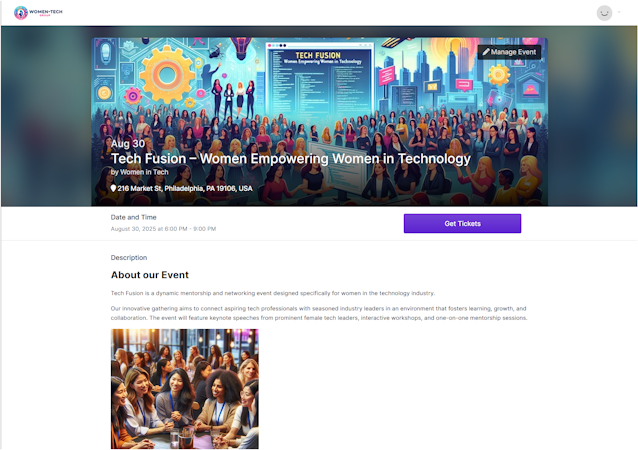Open the women networking photo thumbnail

pos(185,389)
